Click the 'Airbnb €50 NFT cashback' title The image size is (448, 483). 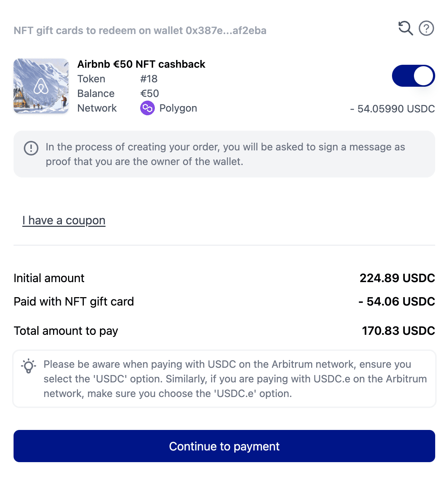(x=141, y=64)
